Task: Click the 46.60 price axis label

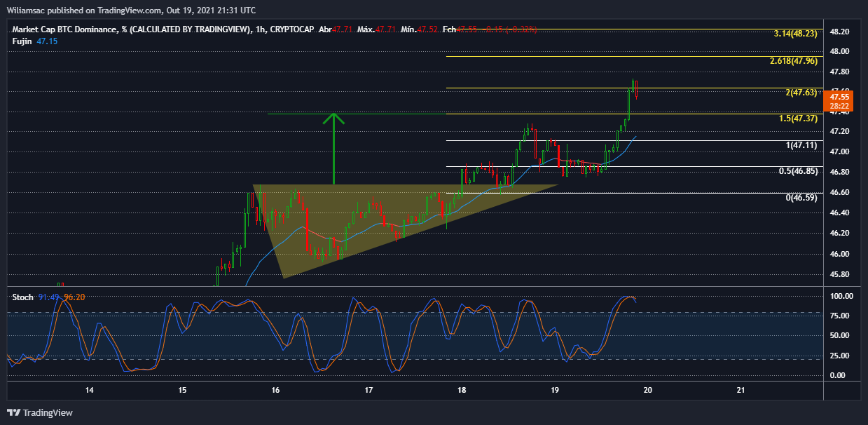Action: coord(840,193)
